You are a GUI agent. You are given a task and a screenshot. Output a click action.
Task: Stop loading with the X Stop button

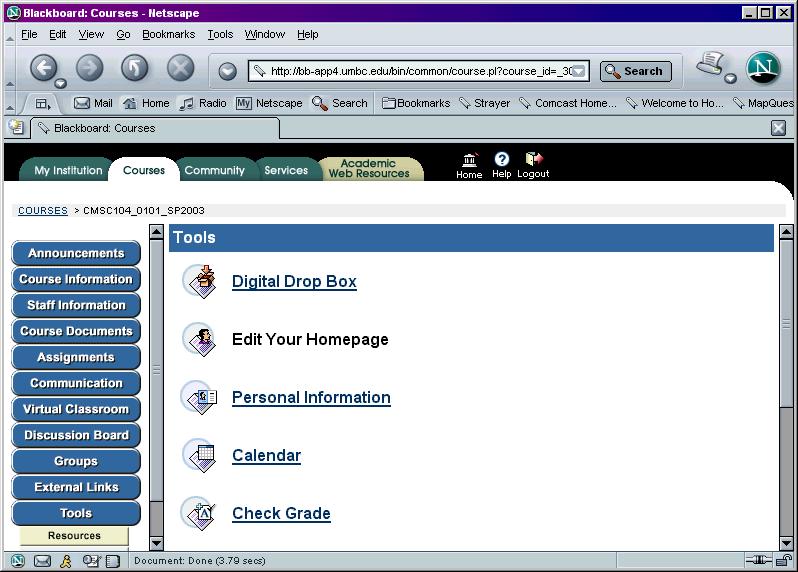181,68
